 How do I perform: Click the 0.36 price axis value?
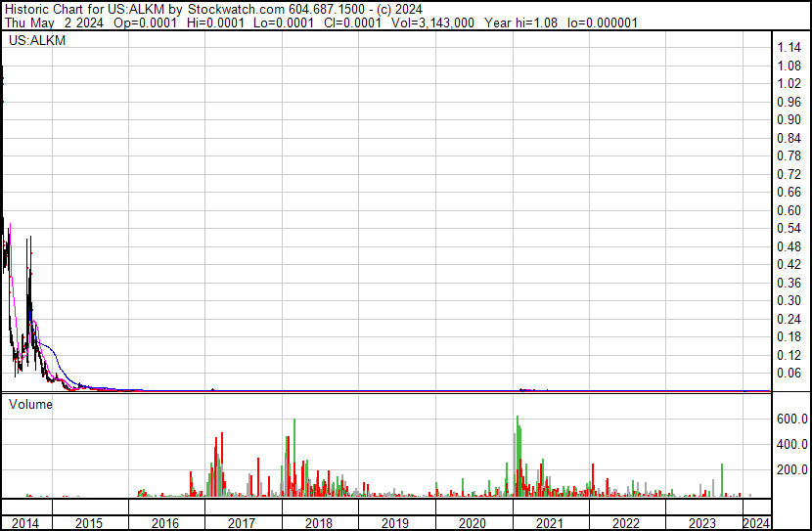tap(789, 283)
